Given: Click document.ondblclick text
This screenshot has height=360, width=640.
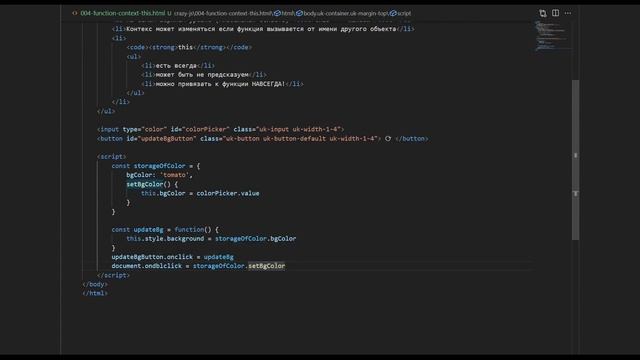Looking at the screenshot, I should (147, 266).
